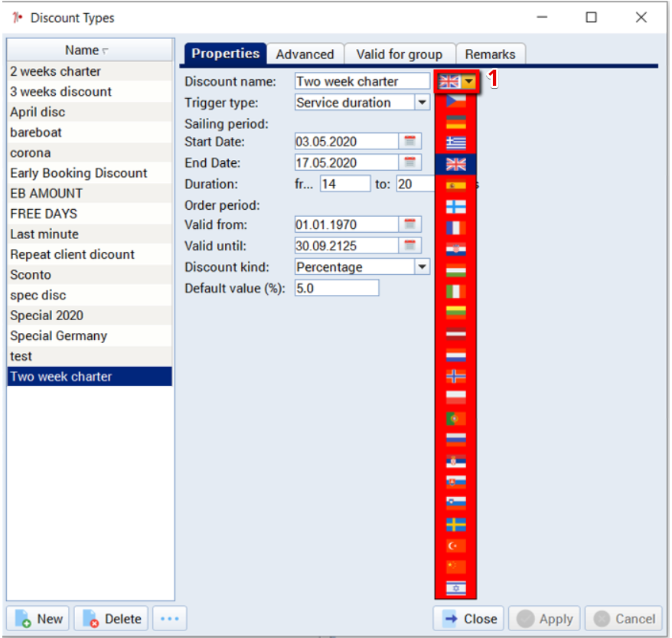Select the Czech flag language option
Screen dimensions: 672x638
pos(455,101)
